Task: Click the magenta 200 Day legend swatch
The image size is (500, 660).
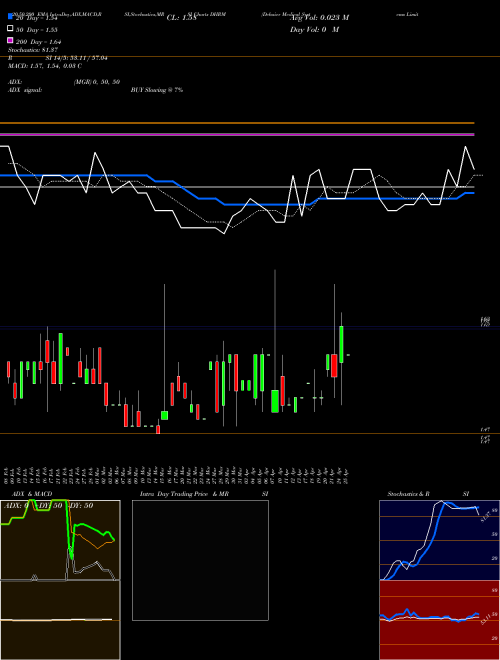Action: (10, 40)
